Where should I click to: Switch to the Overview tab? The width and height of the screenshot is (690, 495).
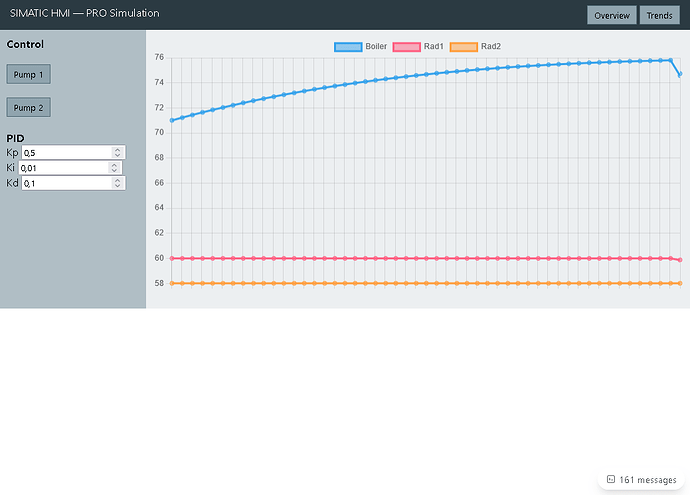click(x=611, y=15)
